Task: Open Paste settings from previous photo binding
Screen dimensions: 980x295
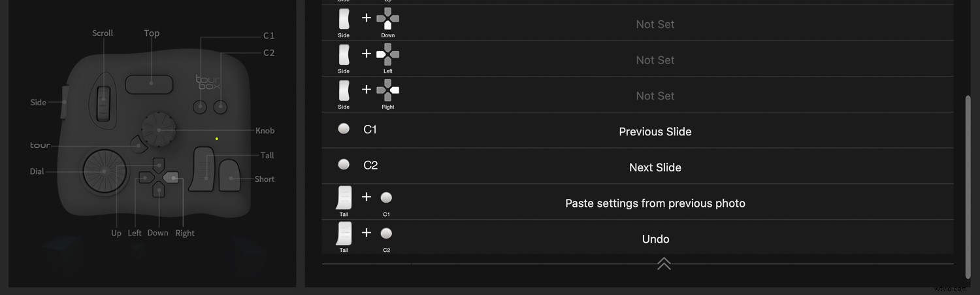Action: [x=655, y=203]
